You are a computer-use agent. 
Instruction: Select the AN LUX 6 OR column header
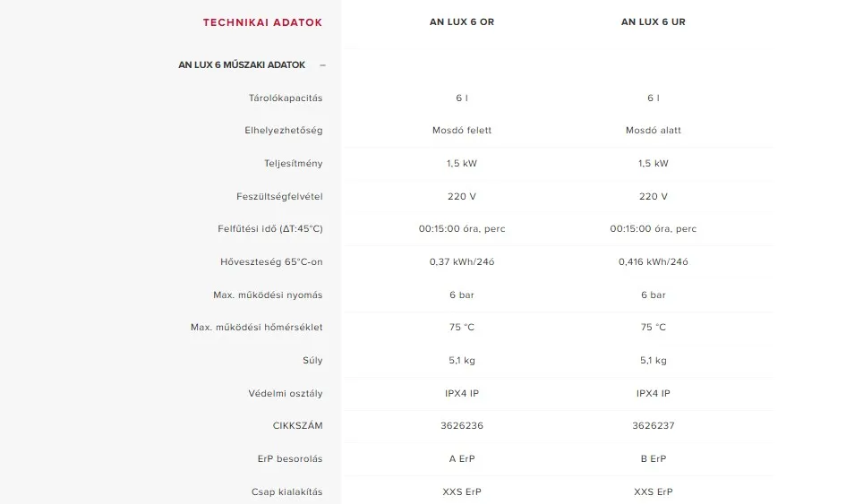point(462,22)
